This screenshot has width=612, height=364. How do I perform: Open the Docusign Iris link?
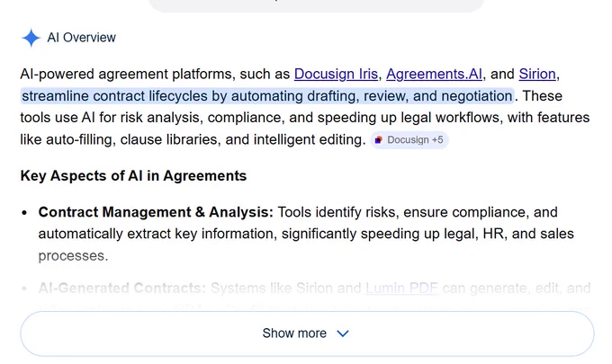[x=336, y=74]
